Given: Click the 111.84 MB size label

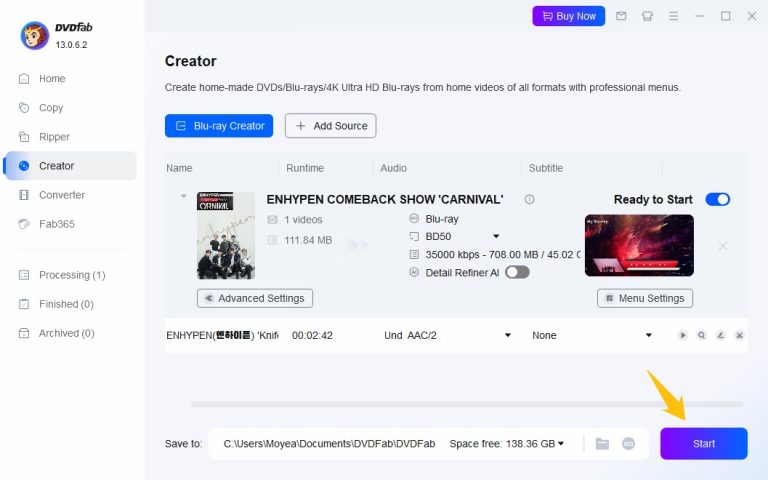Looking at the screenshot, I should pyautogui.click(x=308, y=240).
